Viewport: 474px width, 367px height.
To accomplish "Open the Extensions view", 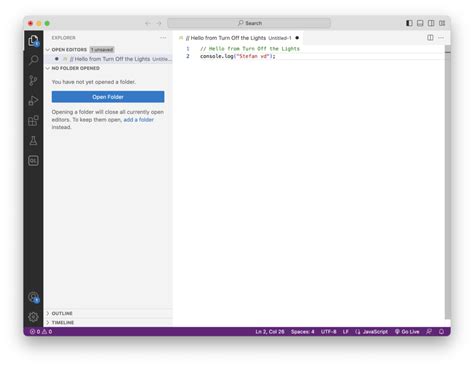I will (x=33, y=120).
